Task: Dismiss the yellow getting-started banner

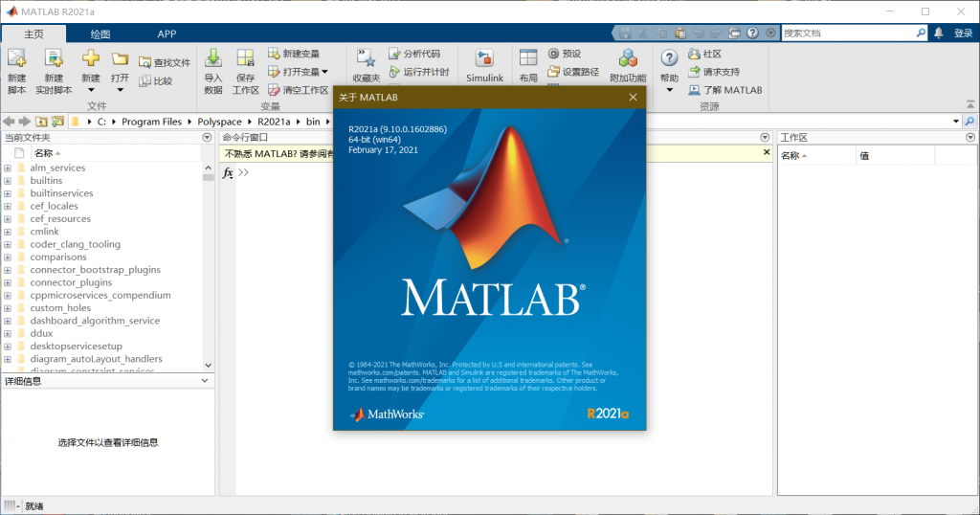Action: click(x=767, y=152)
